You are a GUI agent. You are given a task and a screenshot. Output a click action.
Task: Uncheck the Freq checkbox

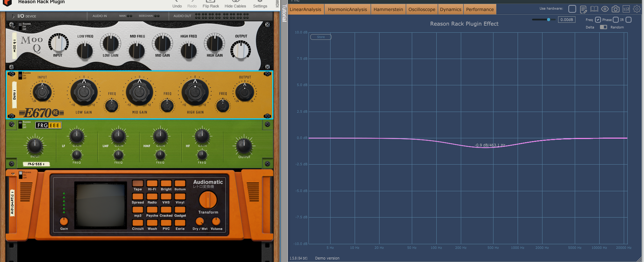tap(598, 20)
